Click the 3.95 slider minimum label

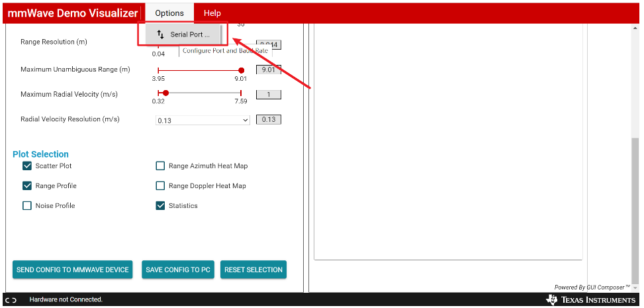(158, 79)
